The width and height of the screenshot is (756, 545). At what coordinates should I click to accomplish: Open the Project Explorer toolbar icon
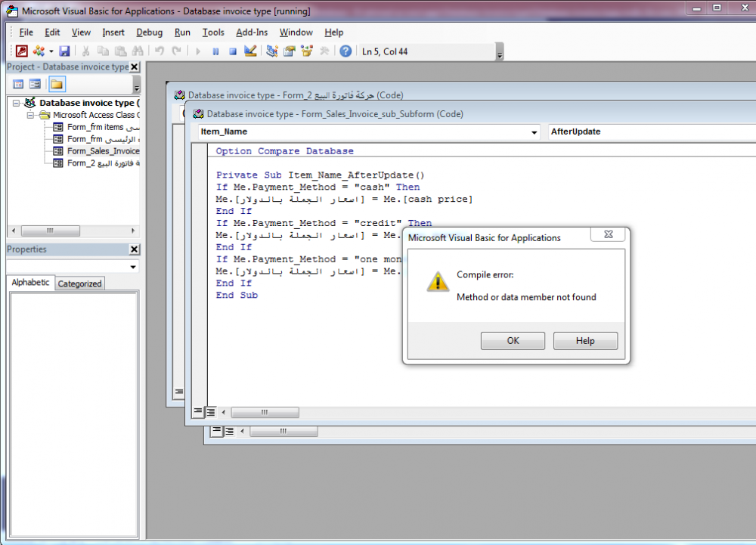pyautogui.click(x=272, y=51)
